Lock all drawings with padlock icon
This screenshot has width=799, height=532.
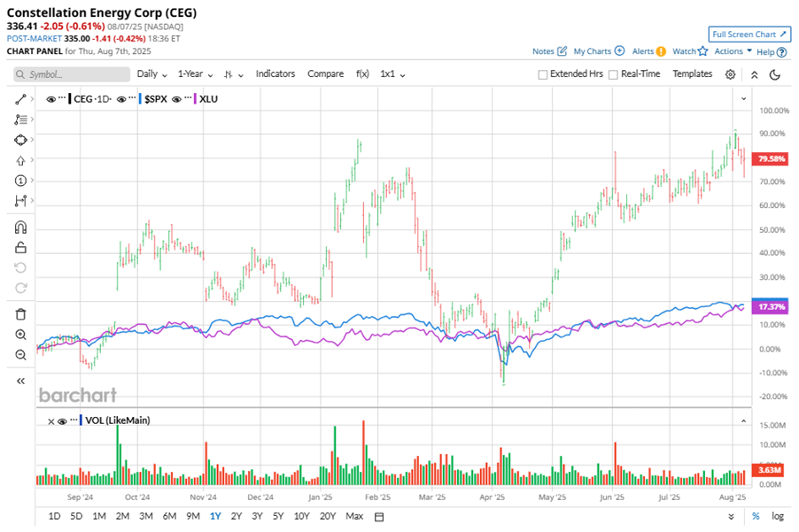coord(20,248)
